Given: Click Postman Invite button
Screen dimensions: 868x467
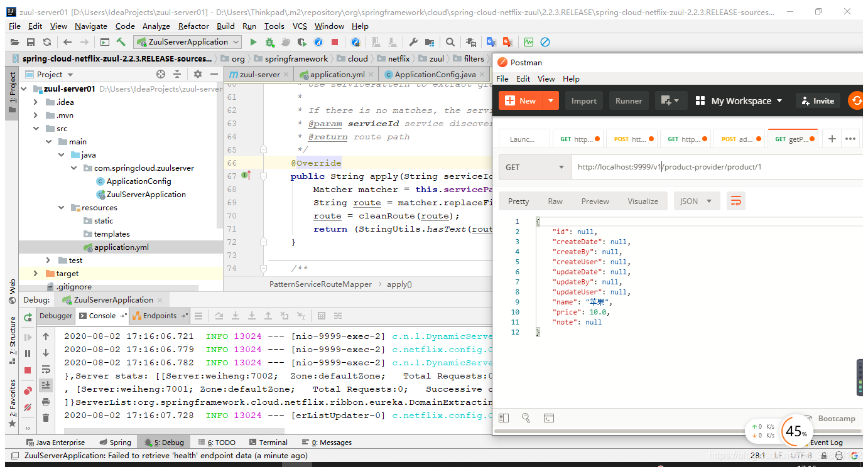Looking at the screenshot, I should click(817, 100).
